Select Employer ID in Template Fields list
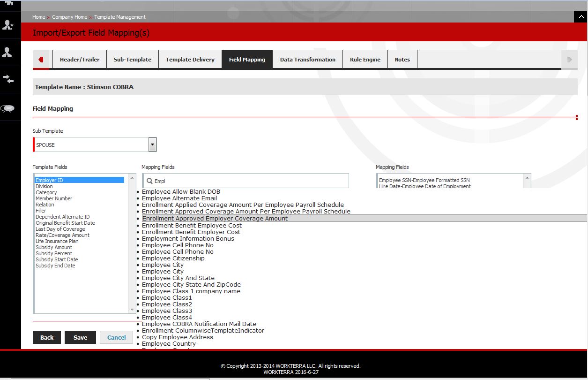Image resolution: width=588 pixels, height=380 pixels. coord(49,180)
